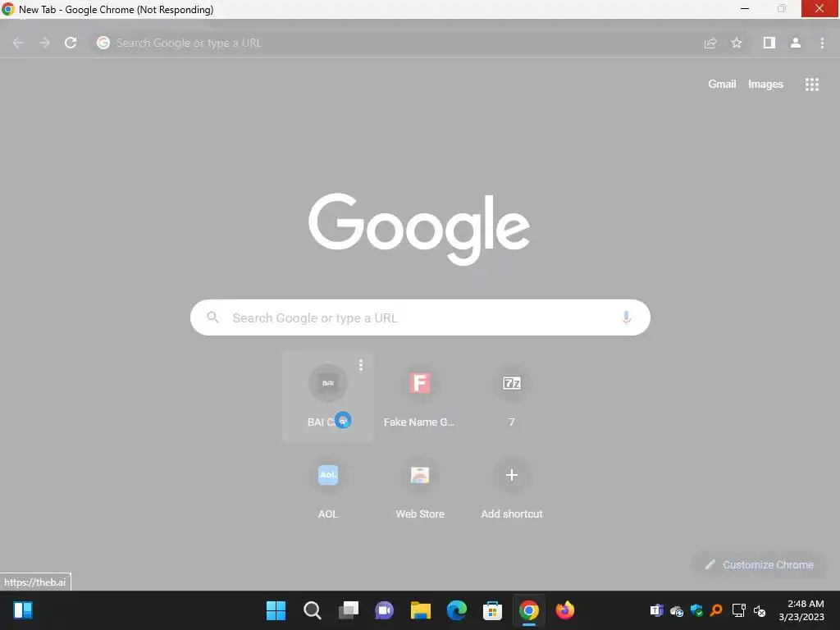The image size is (840, 630).
Task: Open File Explorer from taskbar
Action: (421, 610)
